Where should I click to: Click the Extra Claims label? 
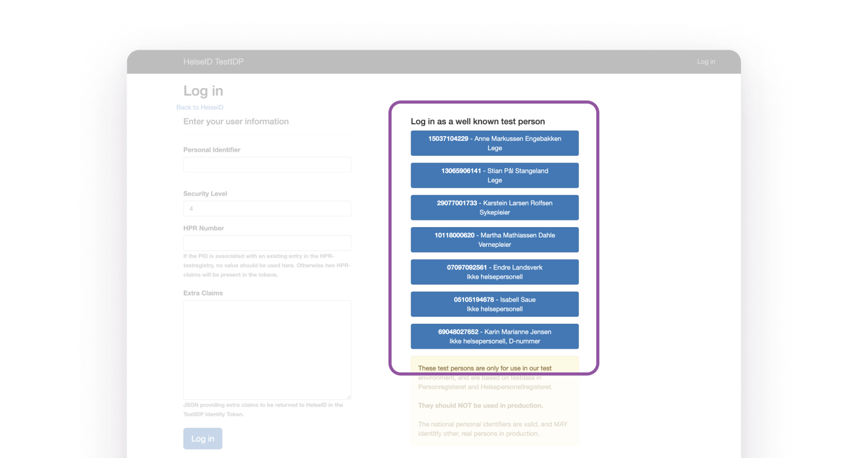click(x=203, y=293)
